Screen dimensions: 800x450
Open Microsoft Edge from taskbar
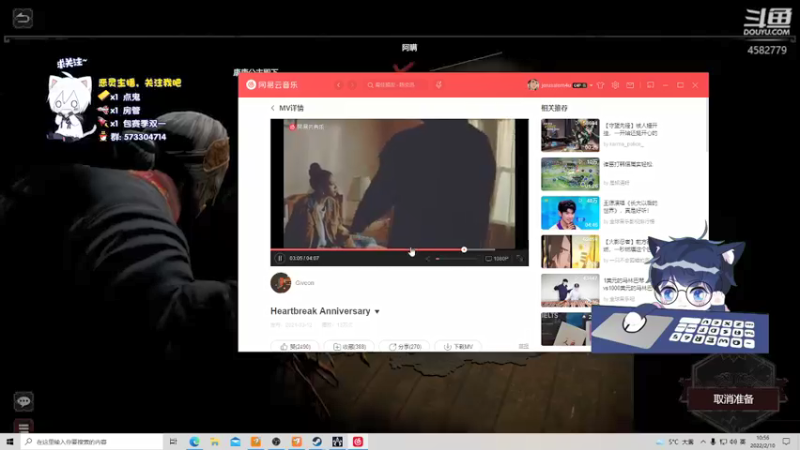(194, 442)
